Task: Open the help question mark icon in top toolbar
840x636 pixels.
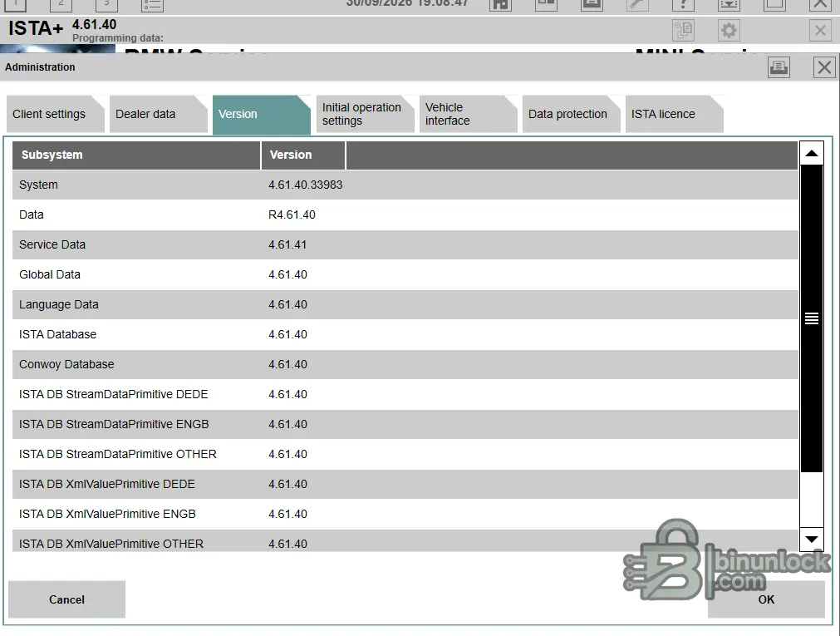Action: pos(683,5)
